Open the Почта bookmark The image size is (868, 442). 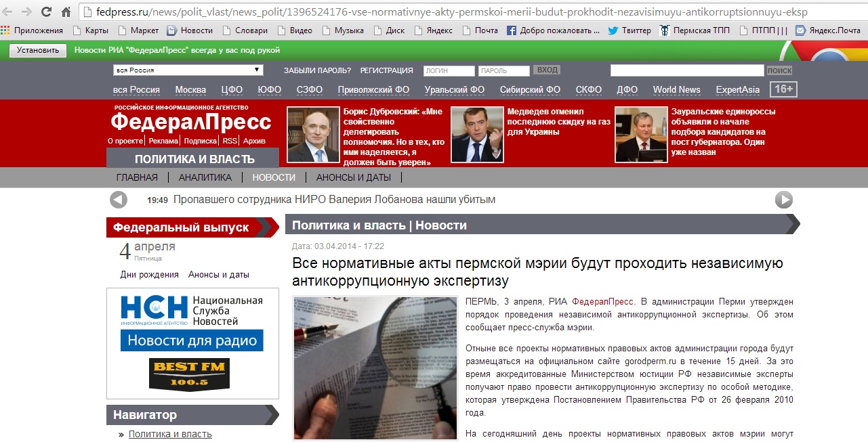point(479,30)
